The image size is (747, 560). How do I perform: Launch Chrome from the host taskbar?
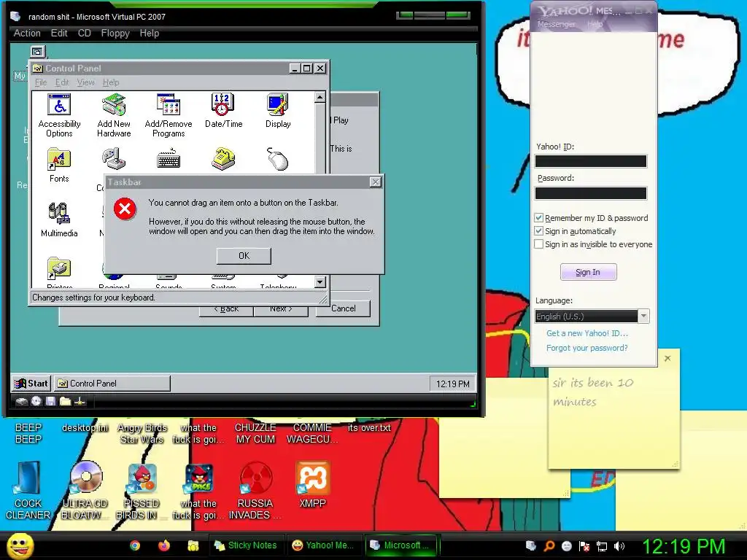135,545
